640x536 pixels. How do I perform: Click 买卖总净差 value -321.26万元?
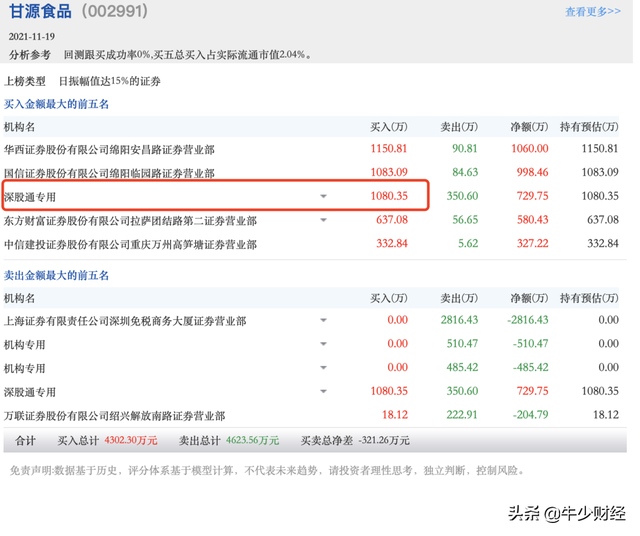pyautogui.click(x=384, y=440)
